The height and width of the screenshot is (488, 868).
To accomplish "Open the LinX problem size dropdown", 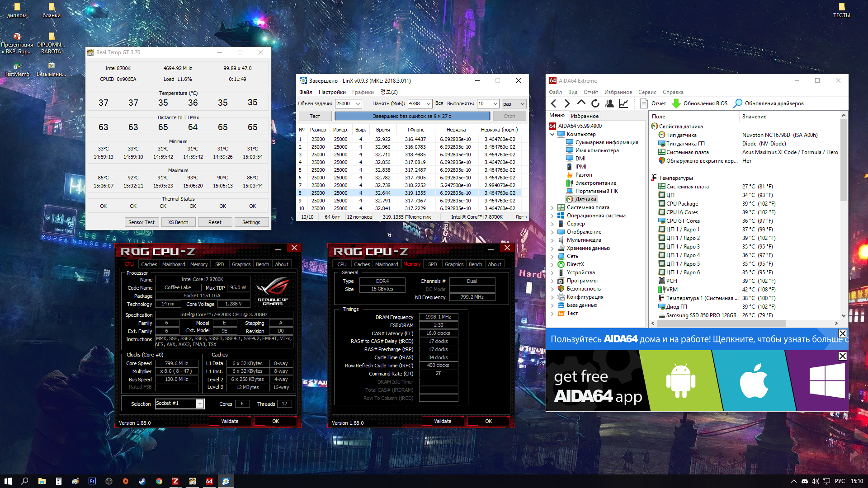I will point(358,103).
